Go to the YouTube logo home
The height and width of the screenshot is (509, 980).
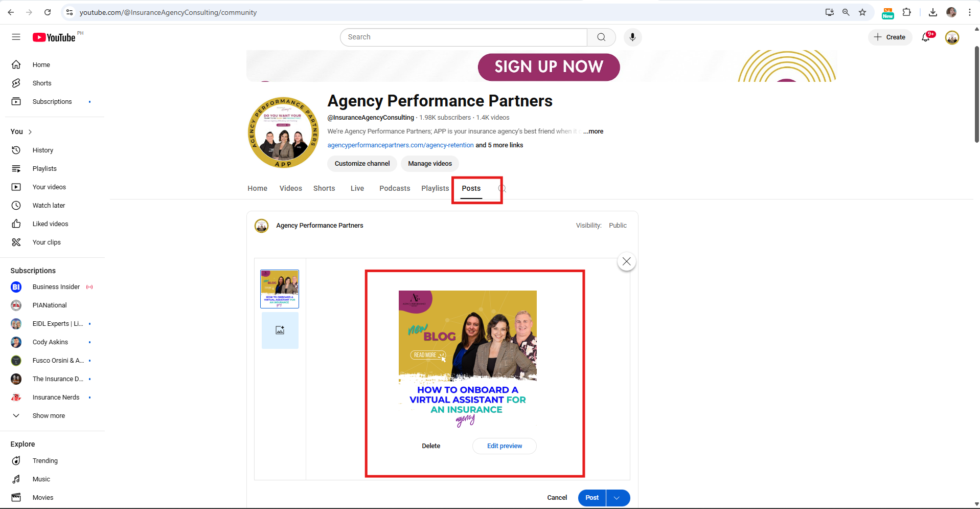click(x=54, y=37)
